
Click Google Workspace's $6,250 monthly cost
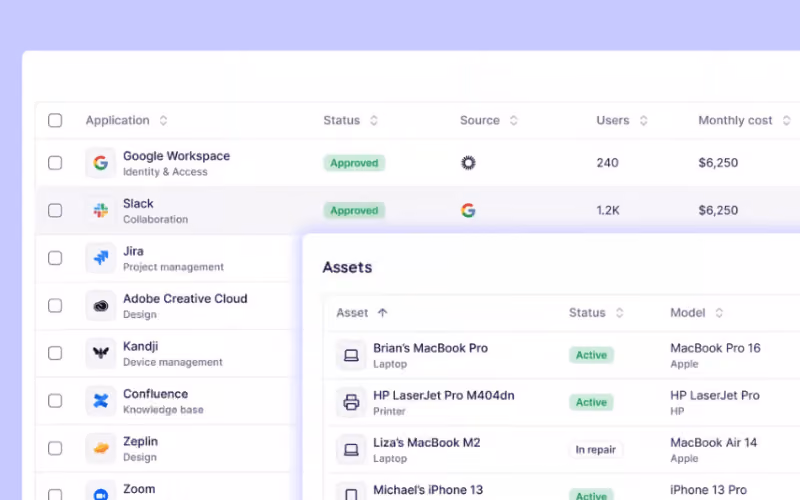pyautogui.click(x=718, y=163)
